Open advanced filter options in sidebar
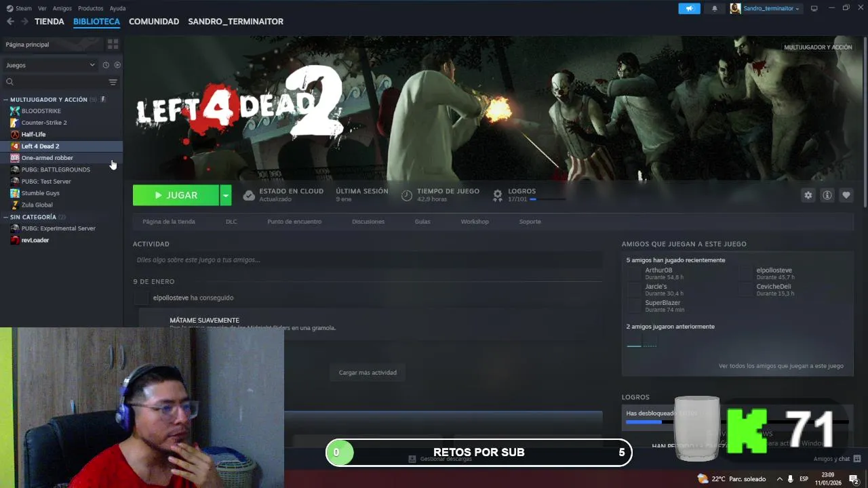The height and width of the screenshot is (488, 868). [113, 82]
